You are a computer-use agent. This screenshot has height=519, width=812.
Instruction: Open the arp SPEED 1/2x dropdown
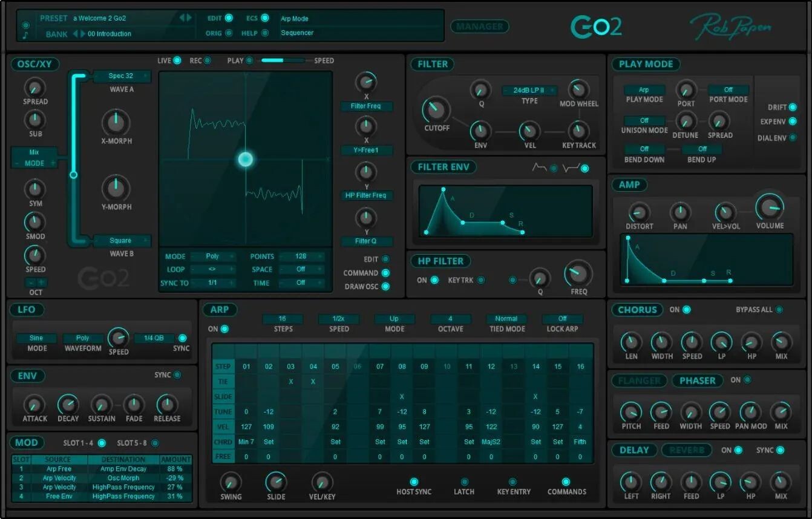pyautogui.click(x=339, y=319)
